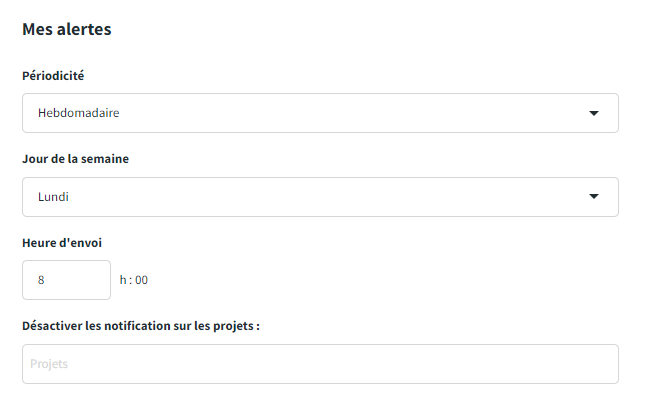The height and width of the screenshot is (414, 647).
Task: Open the Périodicité dropdown arrow
Action: [594, 113]
